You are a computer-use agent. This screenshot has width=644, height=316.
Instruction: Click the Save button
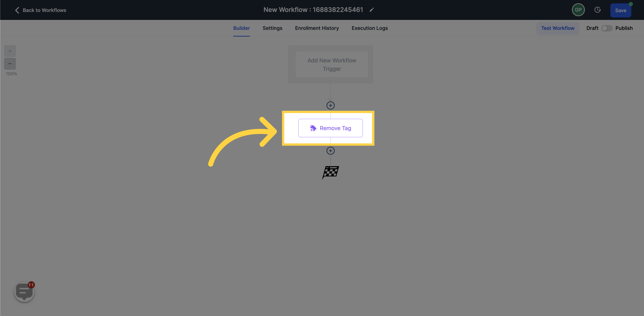[621, 10]
